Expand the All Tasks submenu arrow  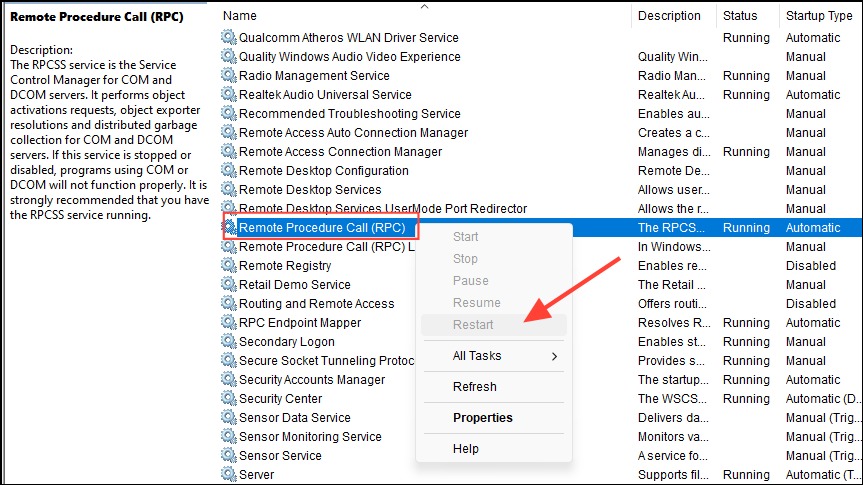[554, 356]
